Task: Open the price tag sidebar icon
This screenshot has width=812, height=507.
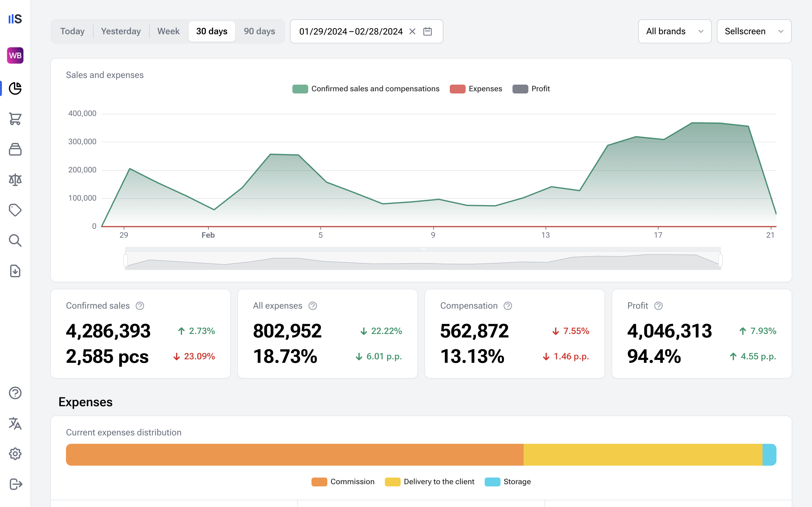Action: coord(15,210)
